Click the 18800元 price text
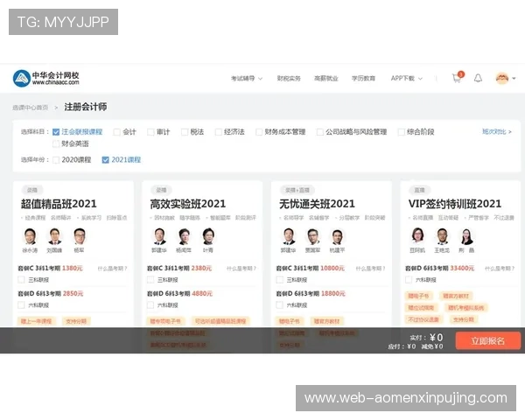 (332, 294)
